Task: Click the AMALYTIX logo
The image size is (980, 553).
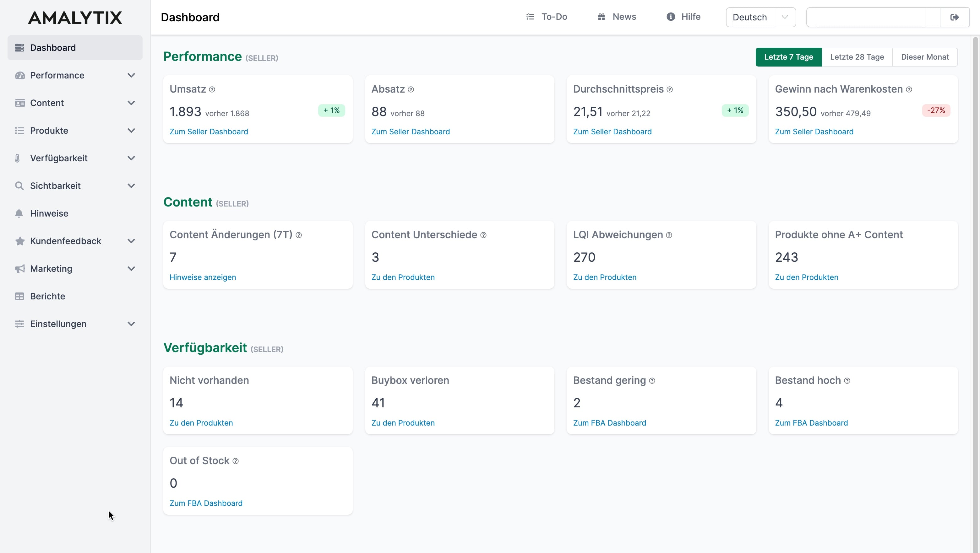Action: [75, 18]
